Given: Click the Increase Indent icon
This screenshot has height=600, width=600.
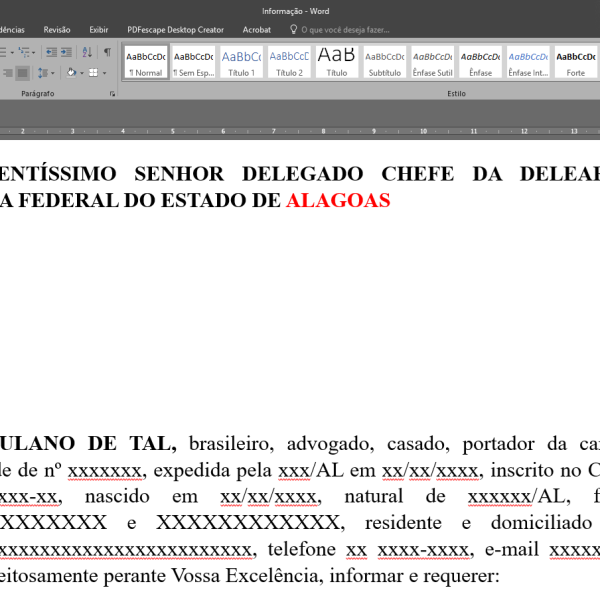Looking at the screenshot, I should click(68, 52).
